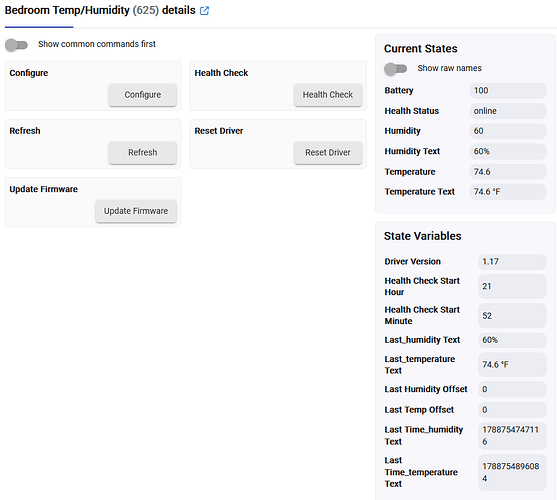Click the Current States heading

coord(421,49)
